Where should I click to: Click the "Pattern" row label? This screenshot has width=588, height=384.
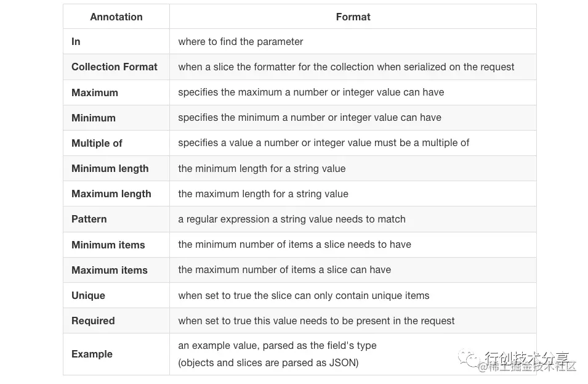coord(89,219)
